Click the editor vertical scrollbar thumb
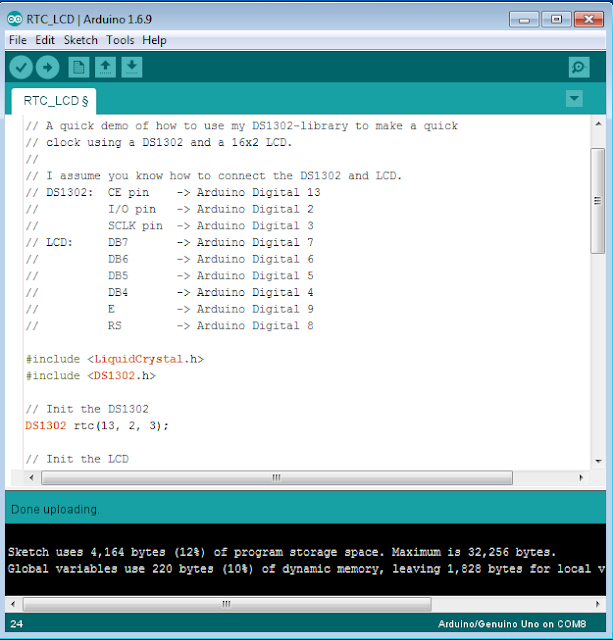This screenshot has width=613, height=640. point(598,201)
